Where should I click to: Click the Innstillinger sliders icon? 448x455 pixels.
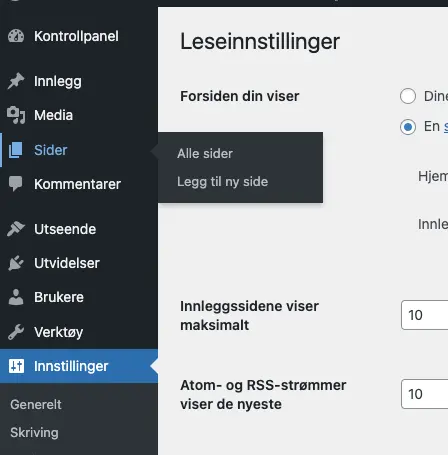[16, 366]
